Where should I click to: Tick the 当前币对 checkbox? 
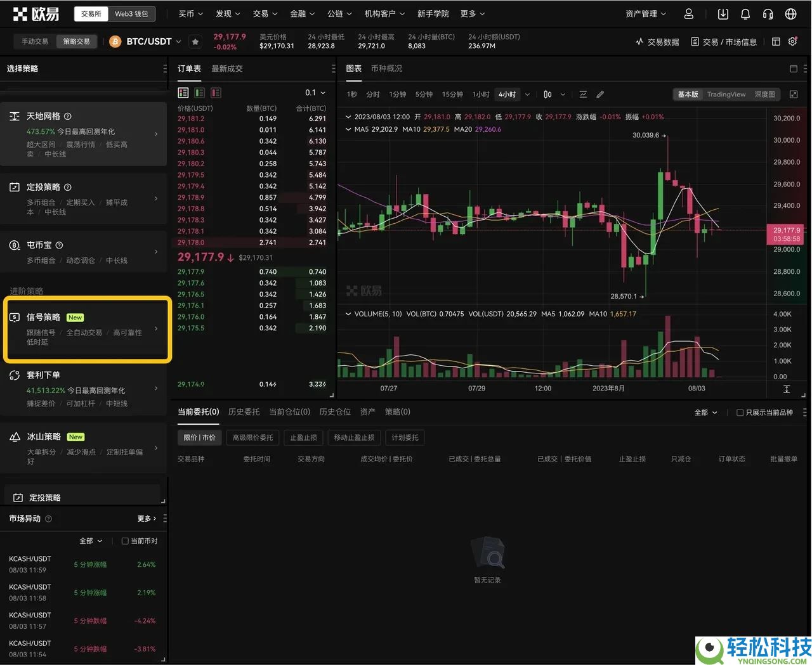pos(125,541)
